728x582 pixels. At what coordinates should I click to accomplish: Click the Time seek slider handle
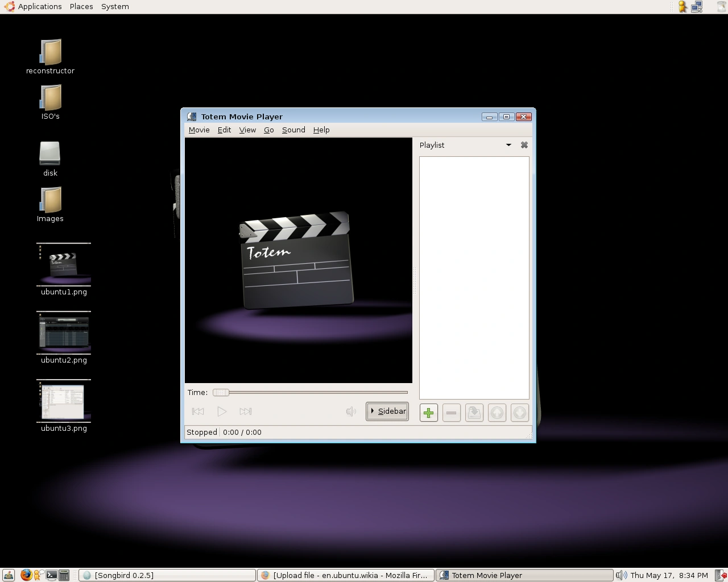(221, 392)
